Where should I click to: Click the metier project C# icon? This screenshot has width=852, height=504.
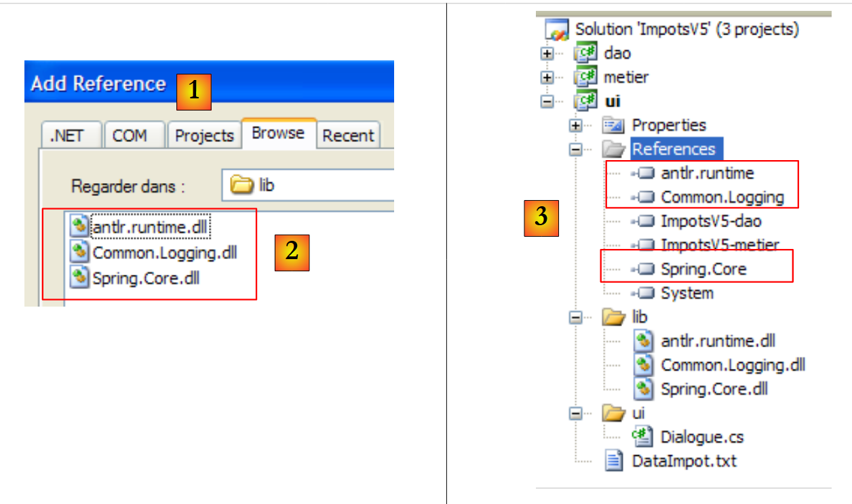tap(585, 77)
